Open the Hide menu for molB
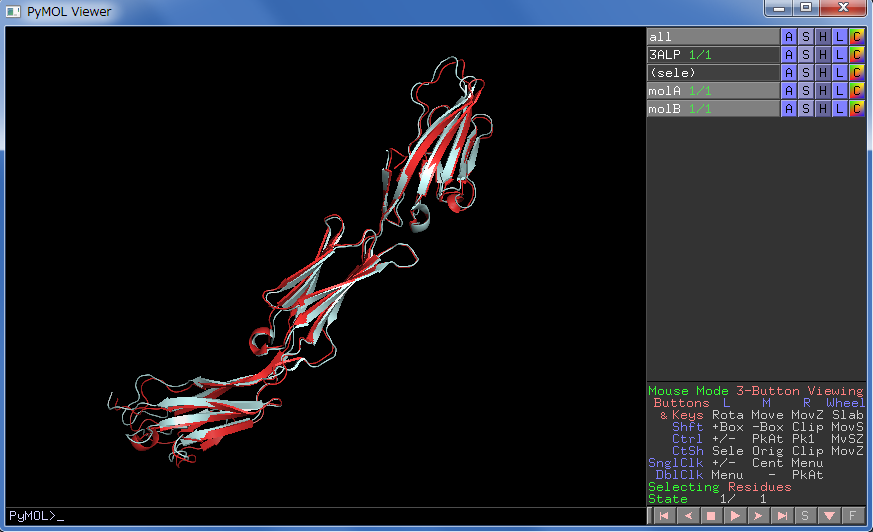This screenshot has width=873, height=532. (x=823, y=109)
